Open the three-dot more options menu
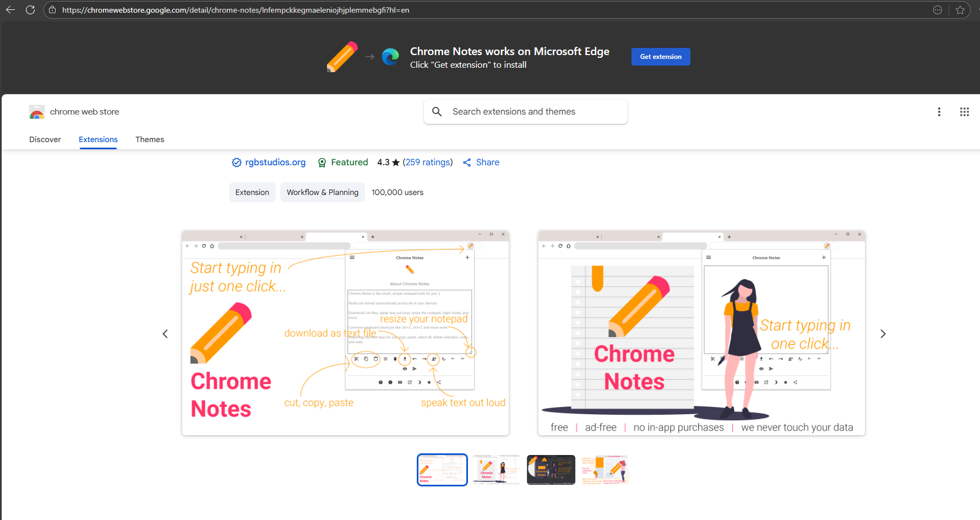Viewport: 980px width, 520px height. click(939, 112)
